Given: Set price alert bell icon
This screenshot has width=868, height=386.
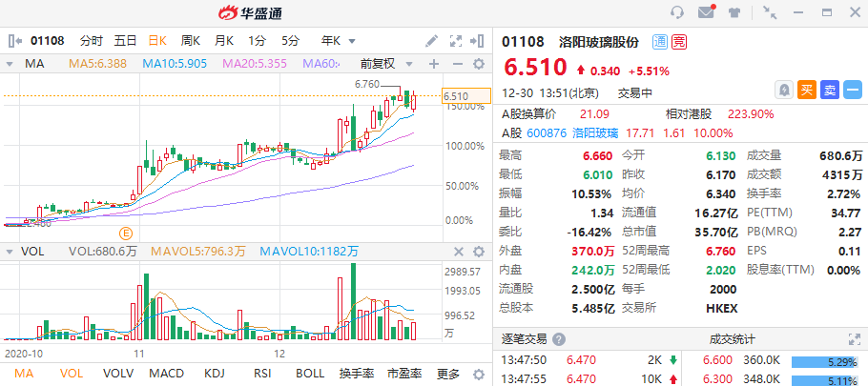Looking at the screenshot, I should [784, 91].
